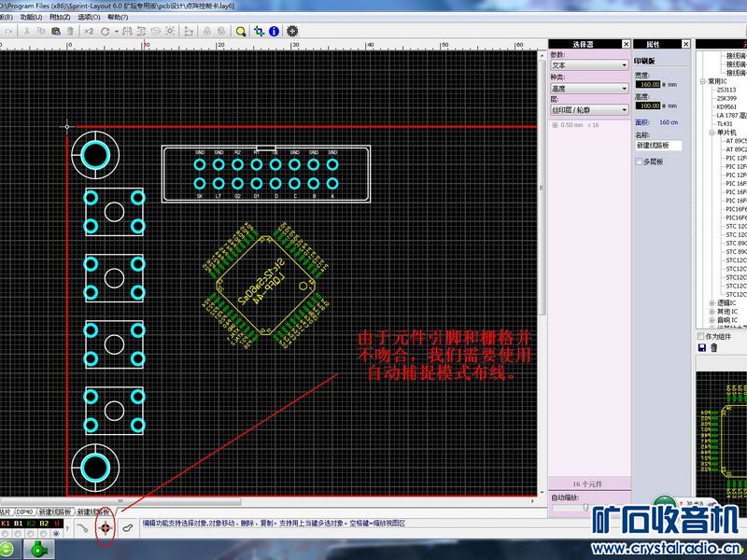Switch to the first 新建线路板 tab
The width and height of the screenshot is (747, 560).
click(x=55, y=511)
